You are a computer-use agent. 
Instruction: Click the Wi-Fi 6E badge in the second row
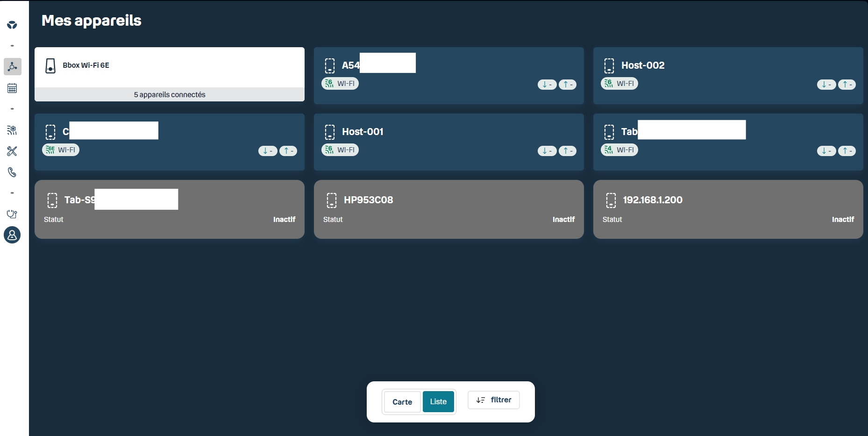tap(61, 150)
